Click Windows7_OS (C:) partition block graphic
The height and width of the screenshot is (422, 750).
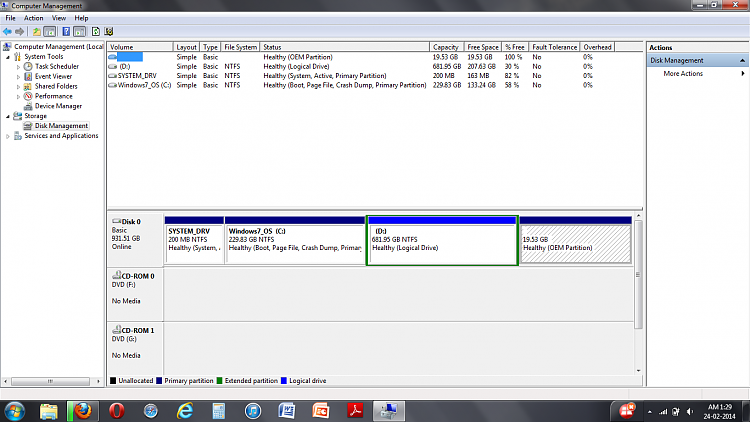(295, 240)
